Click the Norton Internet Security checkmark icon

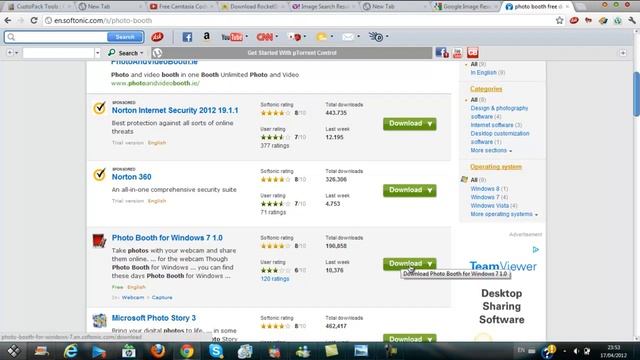pos(99,109)
